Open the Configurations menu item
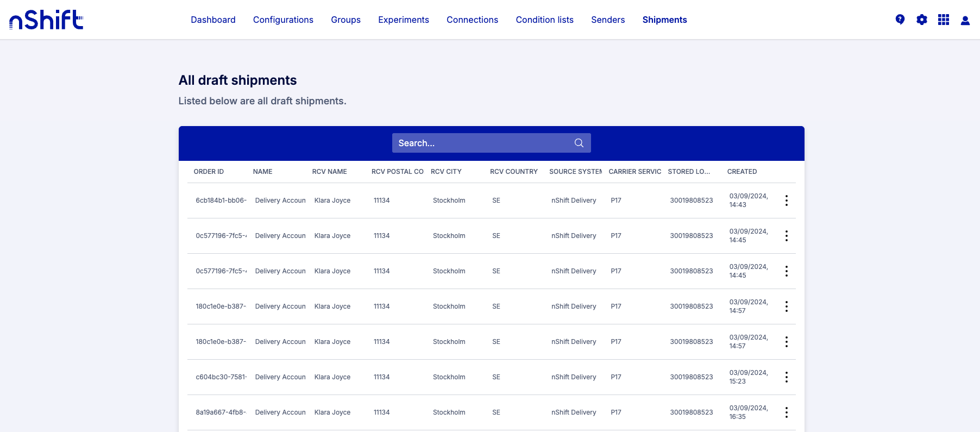The height and width of the screenshot is (432, 980). pos(283,20)
